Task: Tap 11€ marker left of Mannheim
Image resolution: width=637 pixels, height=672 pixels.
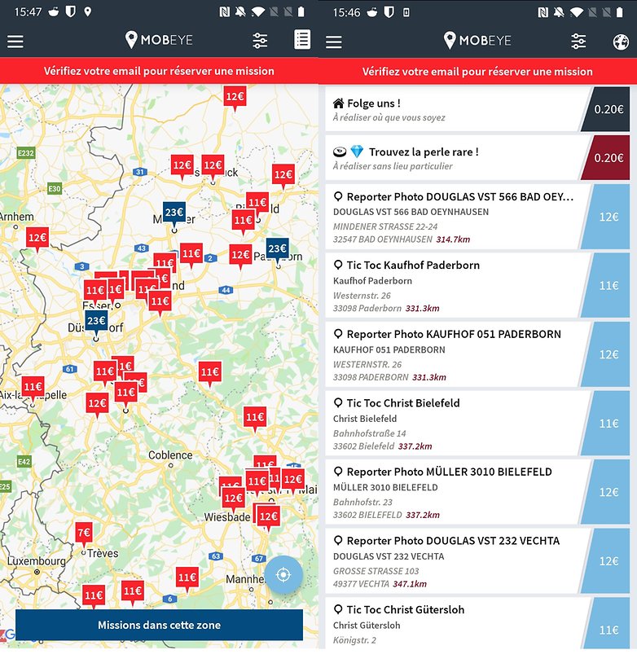Action: tap(187, 578)
